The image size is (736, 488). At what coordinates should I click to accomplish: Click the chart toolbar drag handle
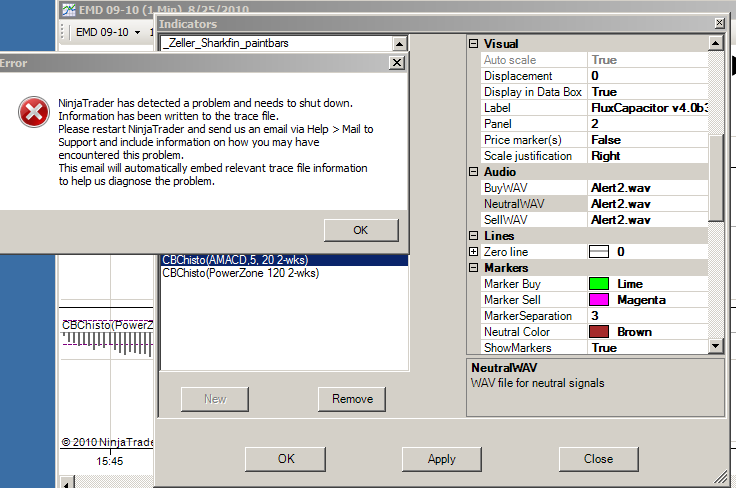tap(63, 32)
